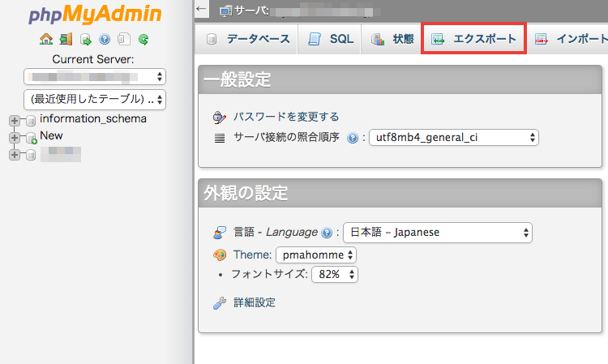608x364 pixels.
Task: Click the language person icon
Action: [x=220, y=233]
